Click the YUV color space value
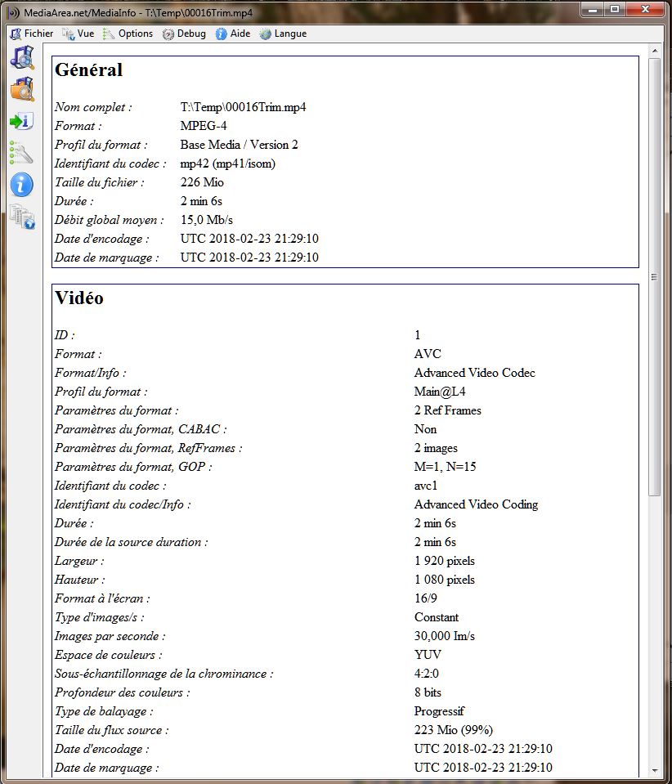The width and height of the screenshot is (672, 784). point(428,655)
